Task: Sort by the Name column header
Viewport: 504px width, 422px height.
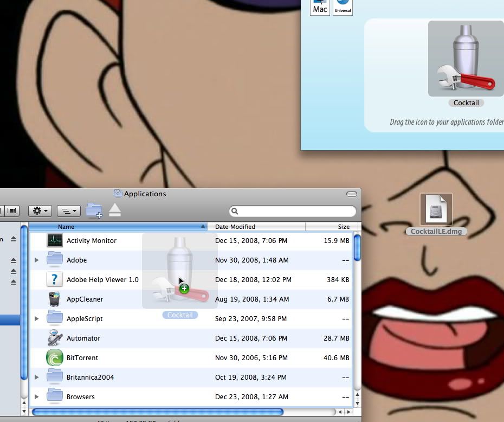Action: pos(118,226)
